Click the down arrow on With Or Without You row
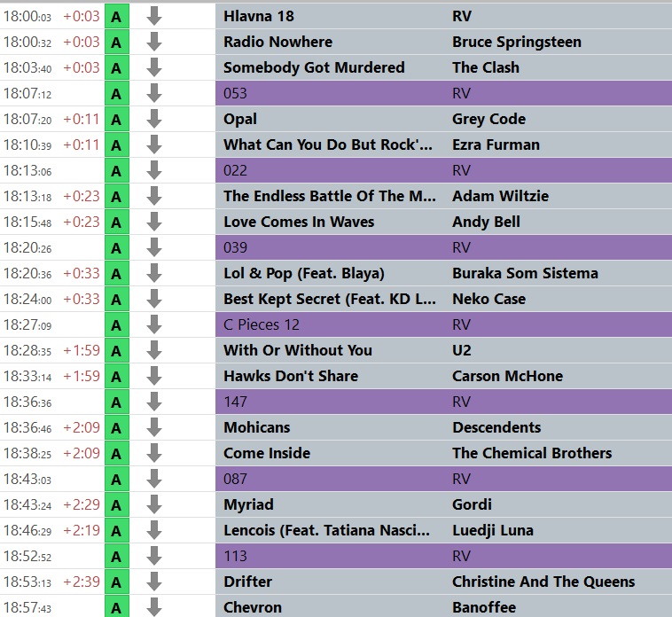Viewport: 672px width, 617px height. [x=154, y=350]
